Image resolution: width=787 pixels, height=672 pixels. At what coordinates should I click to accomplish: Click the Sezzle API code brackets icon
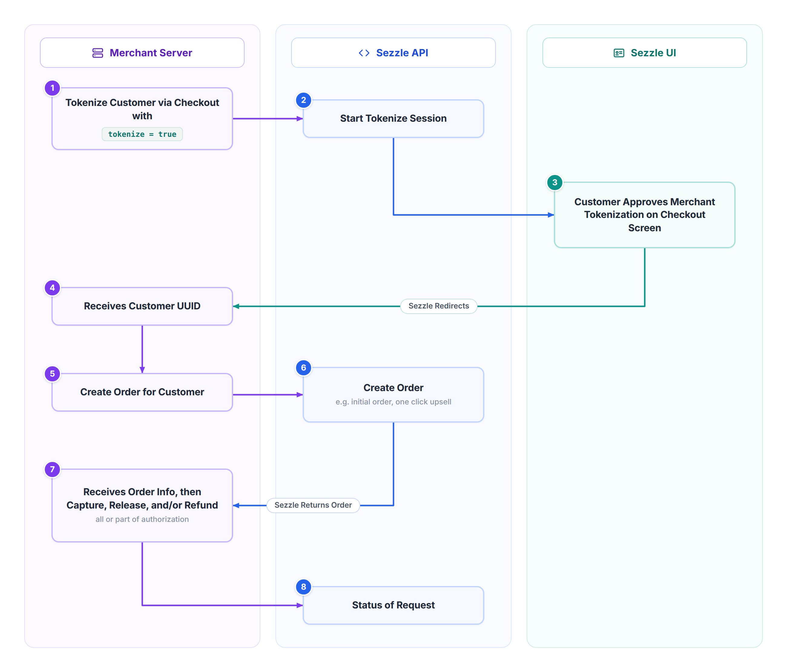coord(364,53)
